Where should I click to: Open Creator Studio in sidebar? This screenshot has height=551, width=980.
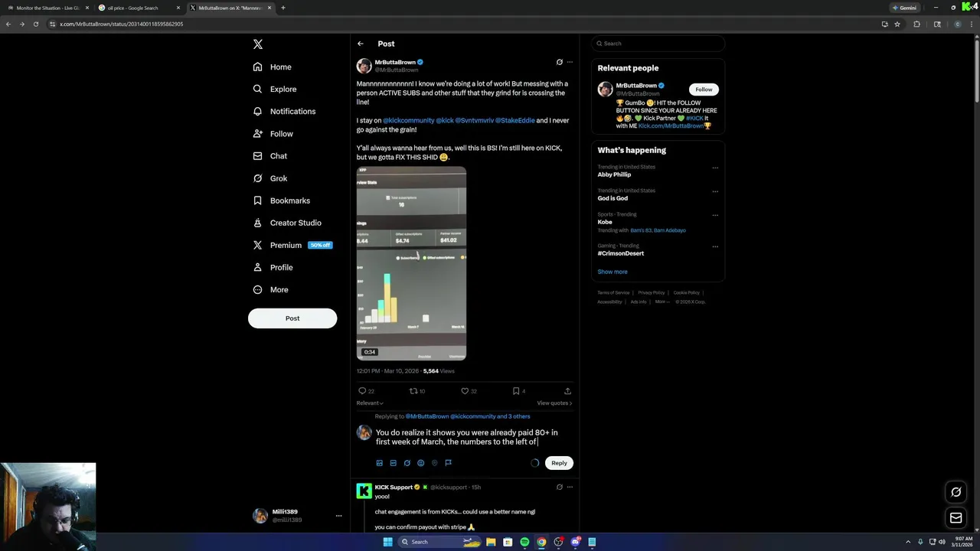(x=287, y=223)
